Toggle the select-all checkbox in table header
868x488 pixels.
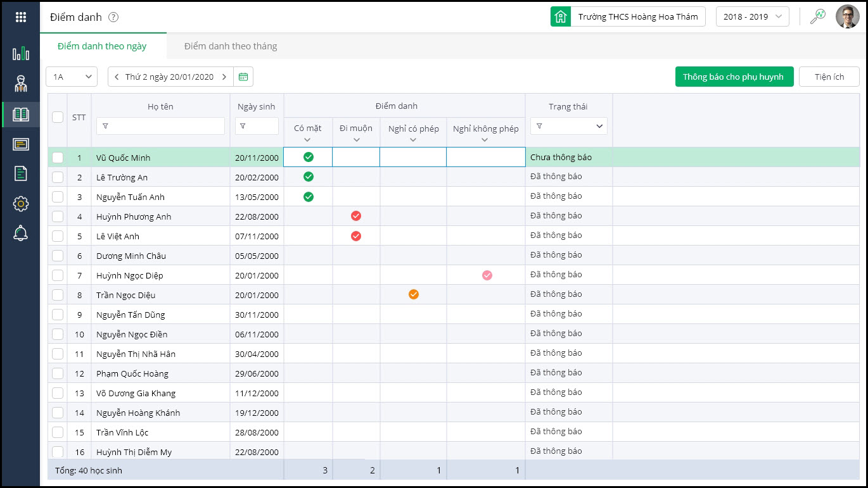pos(58,117)
